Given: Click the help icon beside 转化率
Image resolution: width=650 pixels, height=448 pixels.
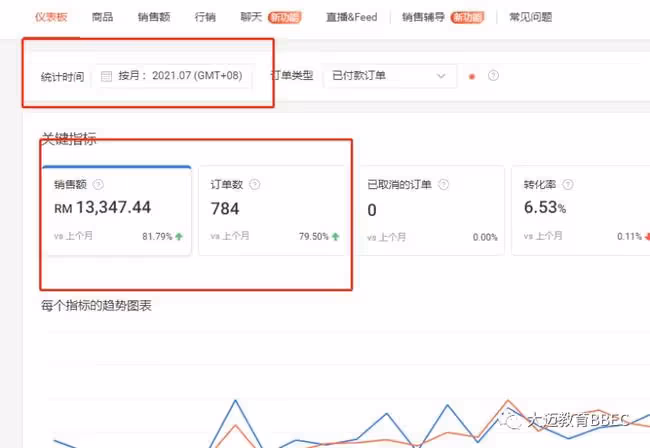Looking at the screenshot, I should pos(568,184).
